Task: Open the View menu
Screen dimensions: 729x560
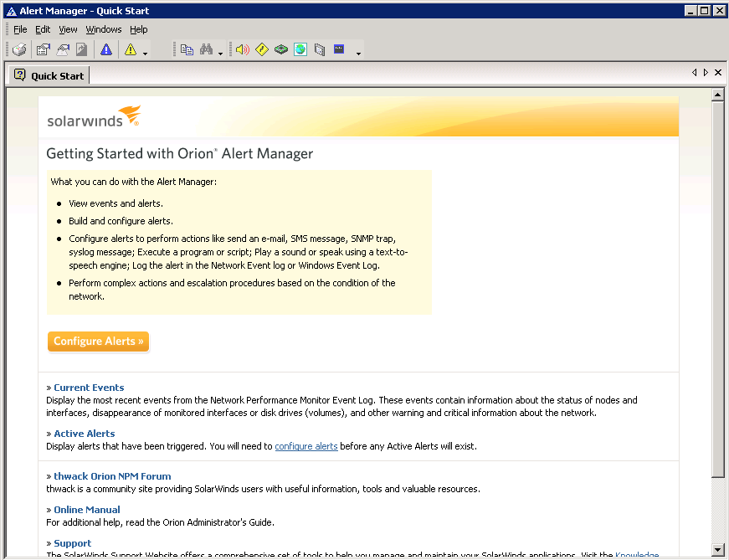Action: (68, 29)
